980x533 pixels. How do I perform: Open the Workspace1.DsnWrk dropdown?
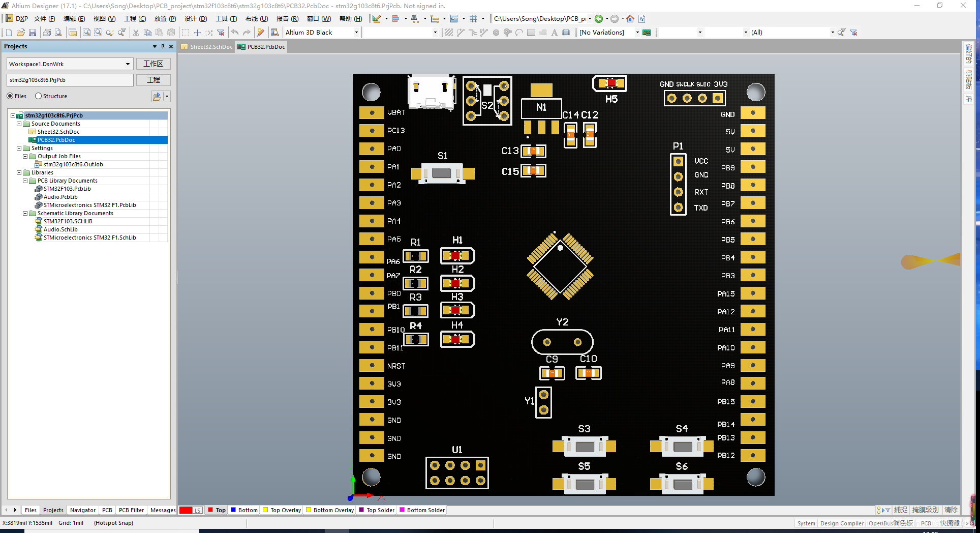point(128,64)
